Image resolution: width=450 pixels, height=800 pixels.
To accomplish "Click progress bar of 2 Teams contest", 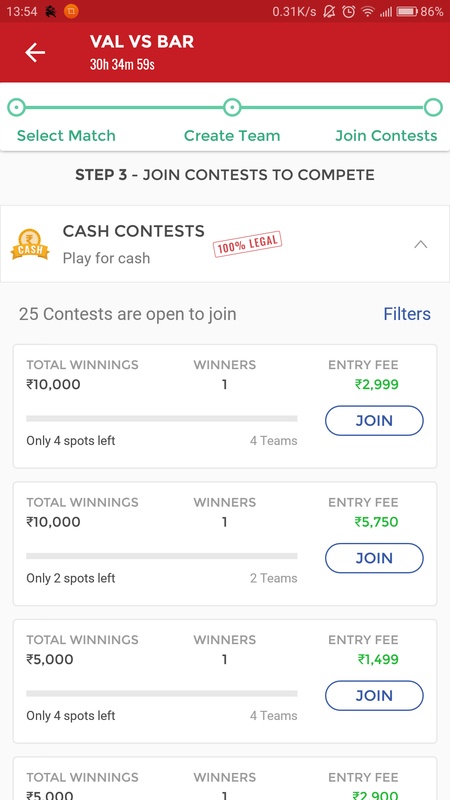I will (162, 556).
